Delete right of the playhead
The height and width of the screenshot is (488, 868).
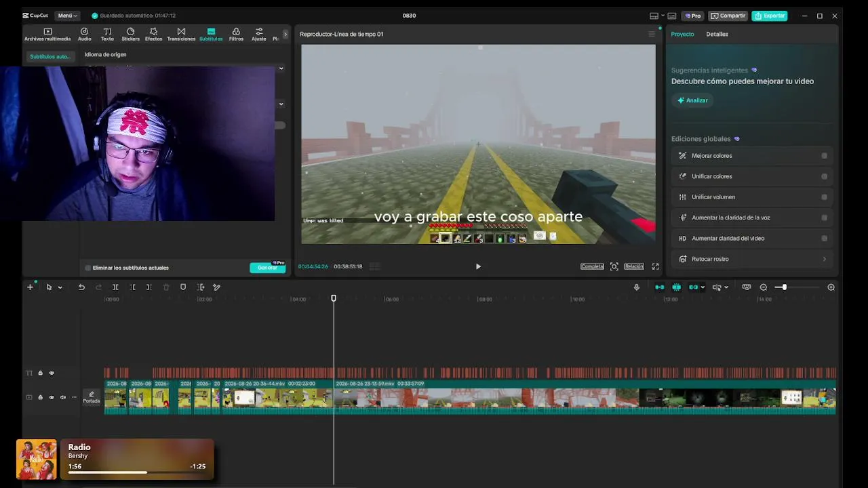coord(149,287)
